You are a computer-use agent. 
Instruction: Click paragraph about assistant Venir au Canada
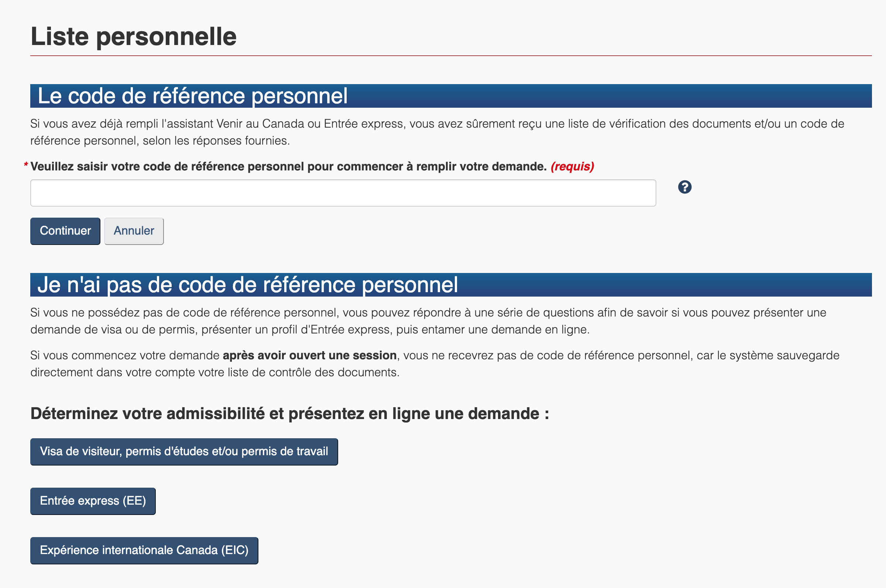[437, 132]
